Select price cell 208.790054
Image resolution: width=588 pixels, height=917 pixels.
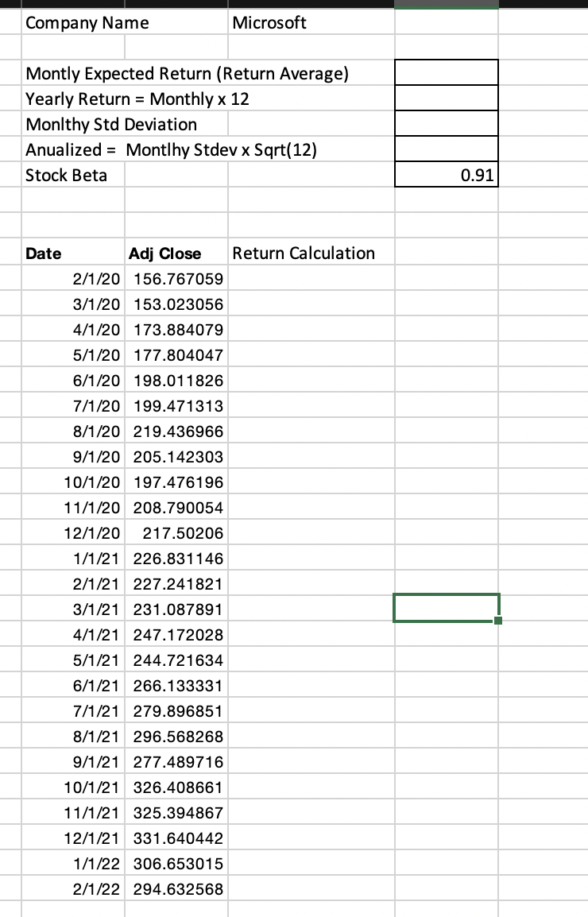[x=176, y=508]
